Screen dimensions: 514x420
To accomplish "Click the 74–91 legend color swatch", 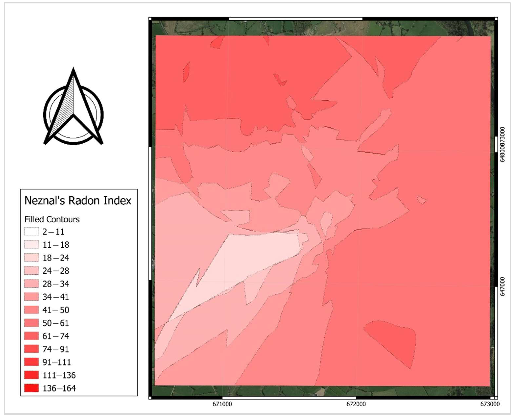I will click(31, 349).
